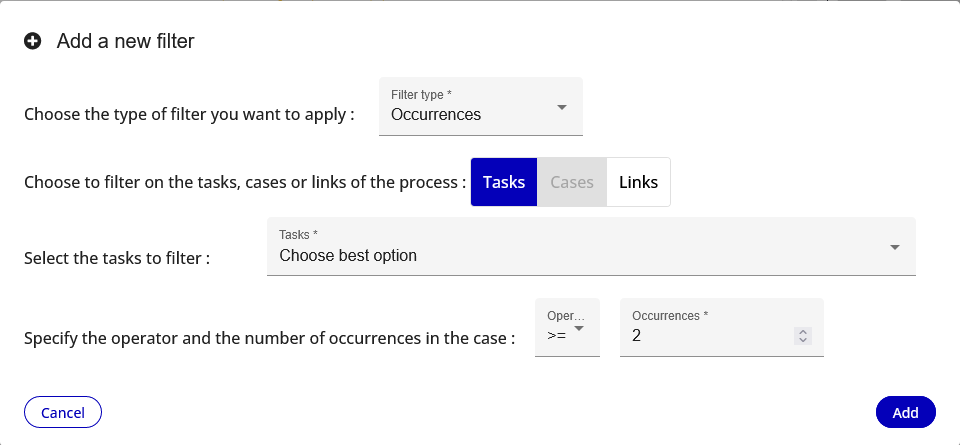The width and height of the screenshot is (960, 445).
Task: Expand the Tasks selection dropdown arrow
Action: (894, 247)
